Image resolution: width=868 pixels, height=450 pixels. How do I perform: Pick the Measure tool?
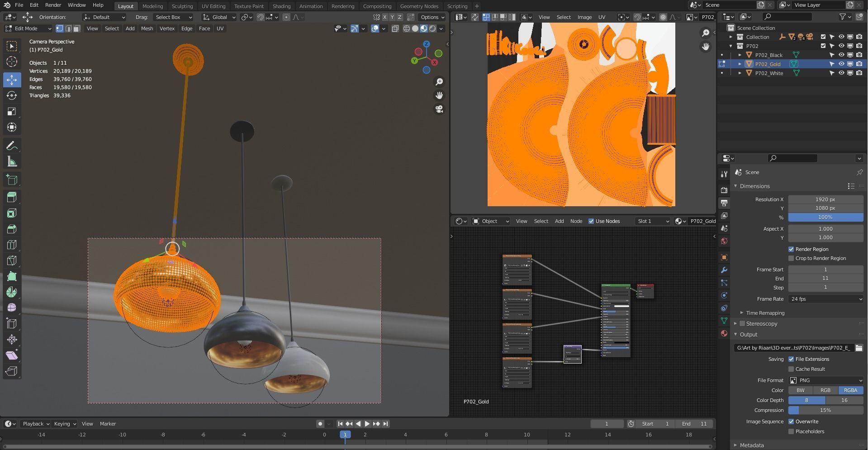pos(12,161)
